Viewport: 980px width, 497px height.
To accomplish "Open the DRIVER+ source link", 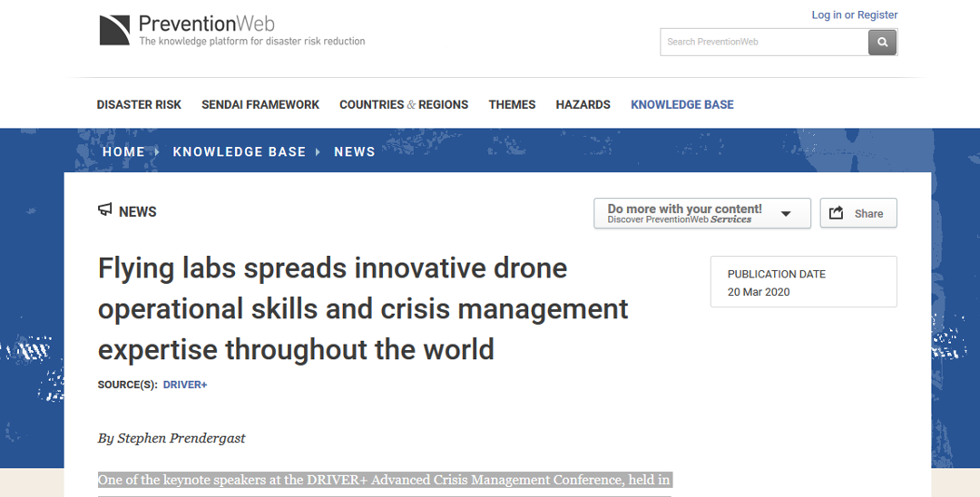I will pos(185,385).
